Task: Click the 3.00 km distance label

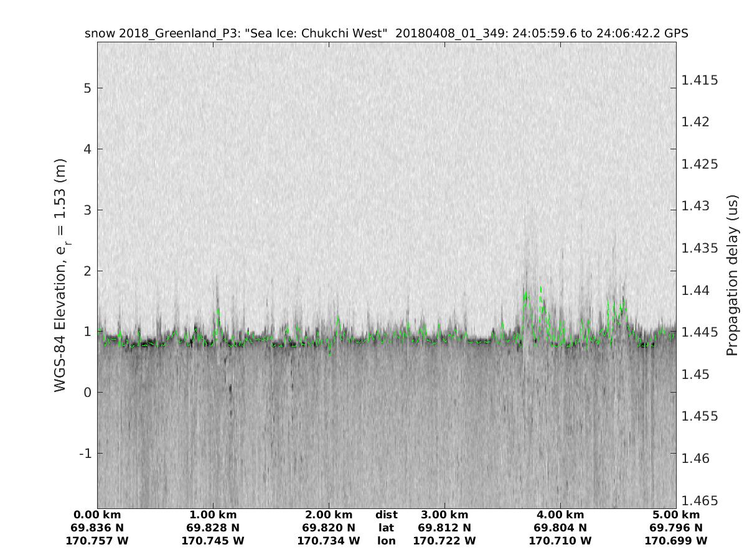Action: click(x=444, y=515)
